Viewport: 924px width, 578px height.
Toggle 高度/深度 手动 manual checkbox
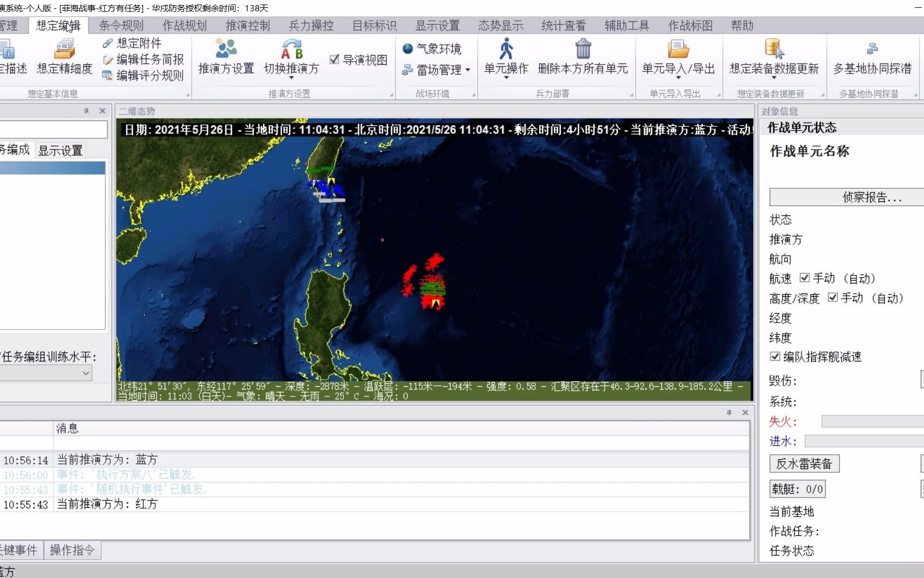pos(832,297)
